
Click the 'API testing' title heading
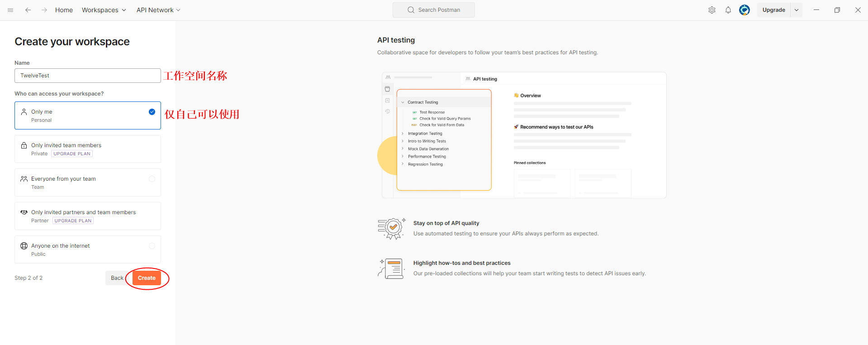pos(396,40)
